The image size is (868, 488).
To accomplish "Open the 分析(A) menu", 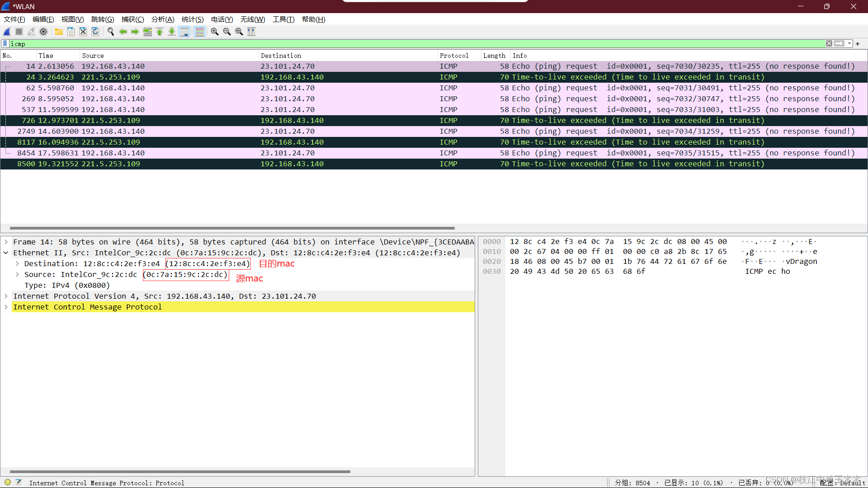I will pos(163,19).
